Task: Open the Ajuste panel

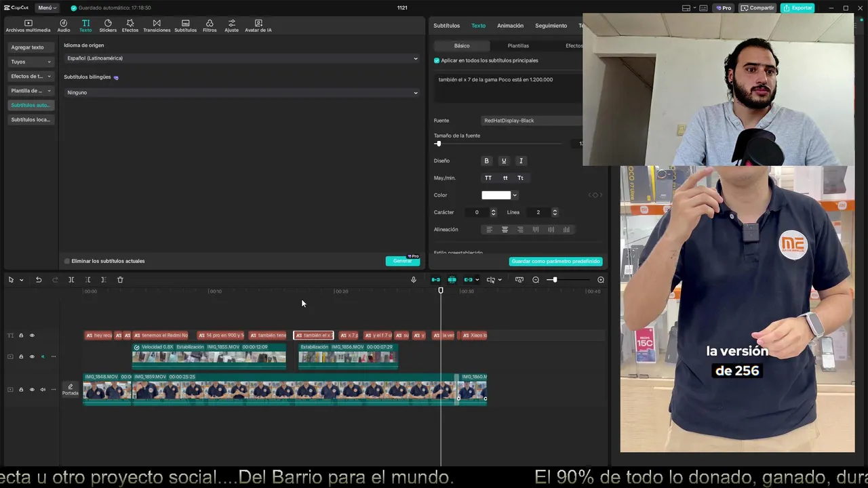Action: coord(232,26)
